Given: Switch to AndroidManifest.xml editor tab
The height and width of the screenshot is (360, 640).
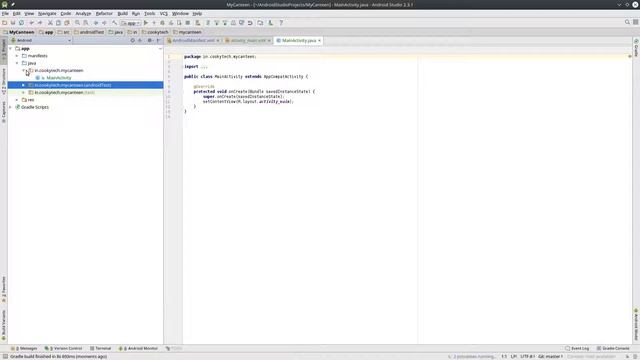Looking at the screenshot, I should click(x=193, y=41).
